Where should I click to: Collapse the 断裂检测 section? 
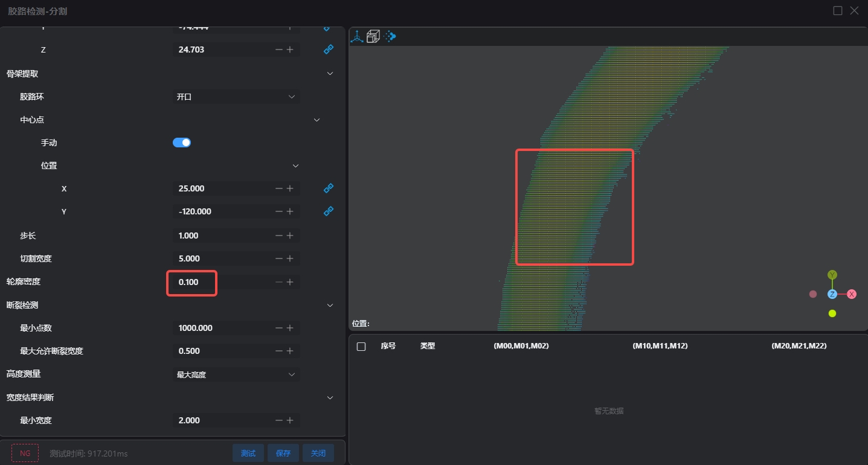click(330, 306)
